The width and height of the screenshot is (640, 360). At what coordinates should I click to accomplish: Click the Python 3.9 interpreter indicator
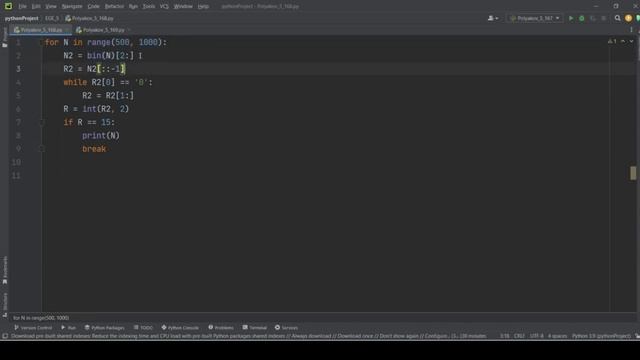pyautogui.click(x=601, y=336)
